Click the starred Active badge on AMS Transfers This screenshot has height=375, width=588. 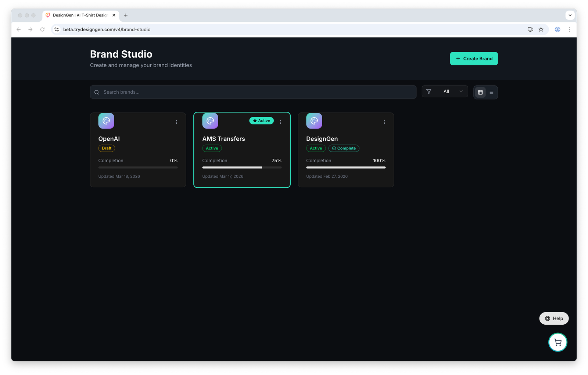262,121
